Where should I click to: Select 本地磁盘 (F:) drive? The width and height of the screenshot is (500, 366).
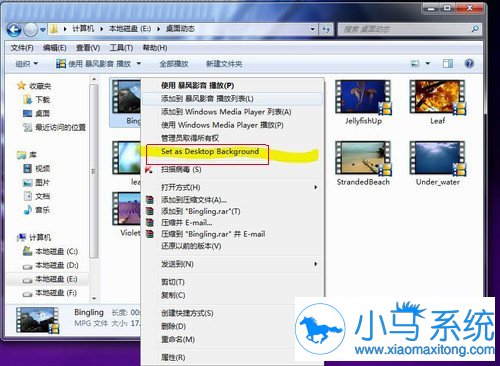pos(50,293)
